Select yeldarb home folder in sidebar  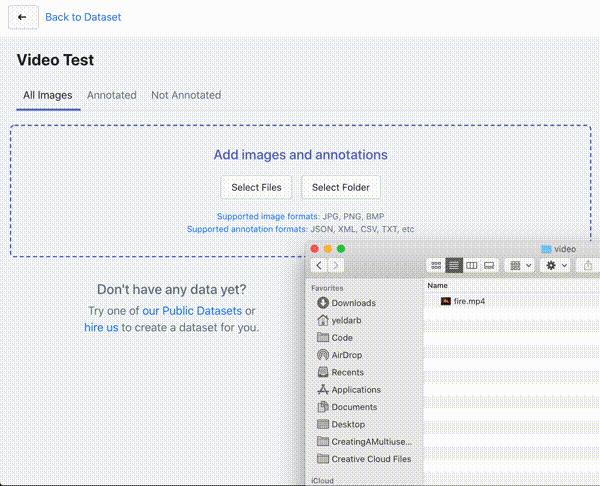click(x=339, y=320)
